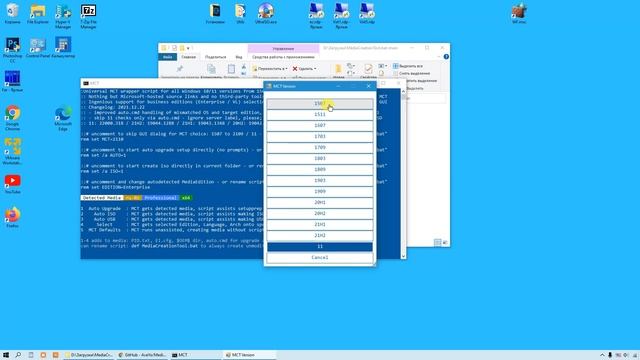Switch to View tab in Explorer ribbon
Image resolution: width=640 pixels, height=360 pixels.
239,57
